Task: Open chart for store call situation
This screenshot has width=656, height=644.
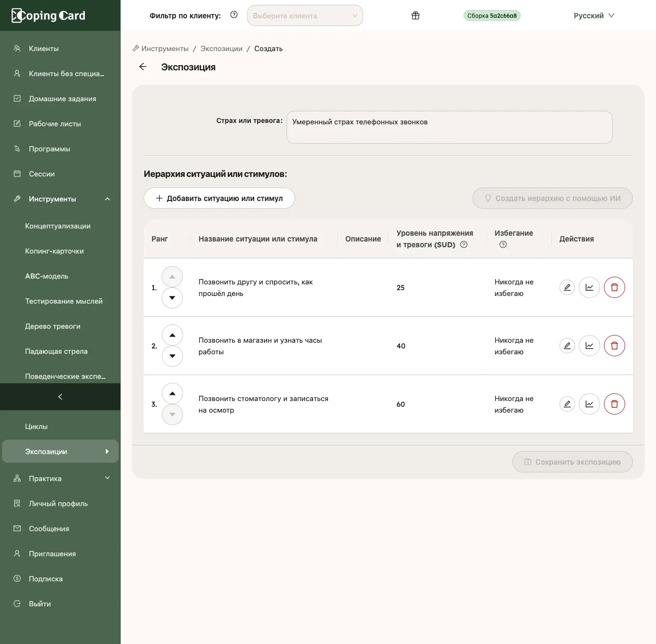Action: (x=589, y=346)
